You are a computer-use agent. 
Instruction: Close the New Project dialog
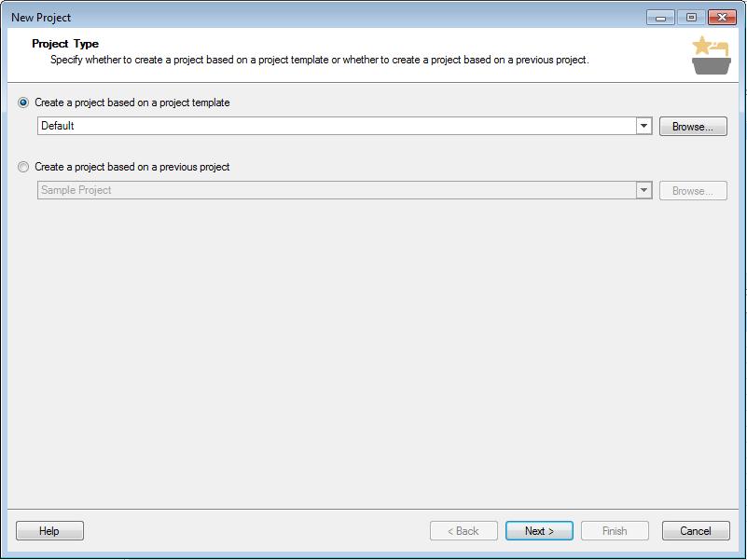point(722,18)
